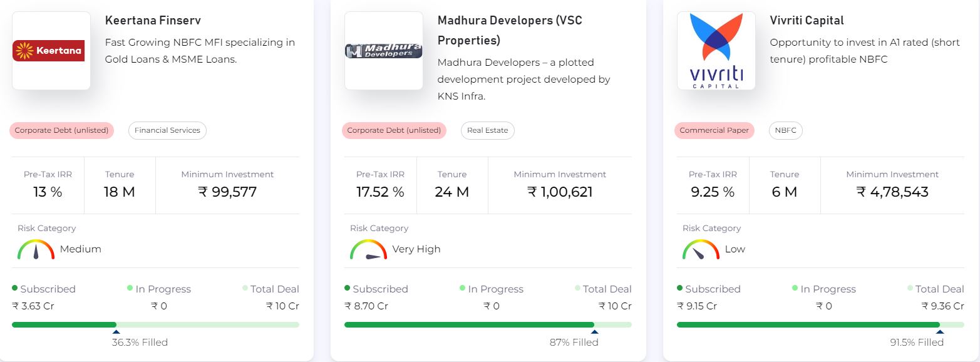Click the 6 M tenure value
This screenshot has width=980, height=362.
point(785,192)
